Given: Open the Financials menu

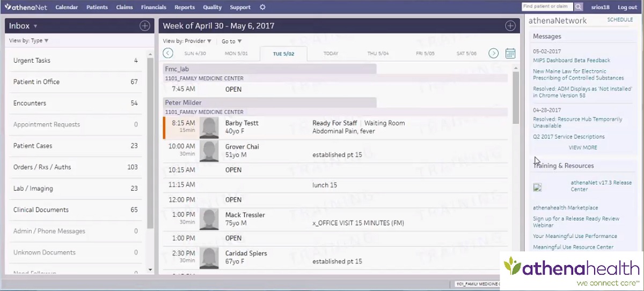Looking at the screenshot, I should pos(153,8).
